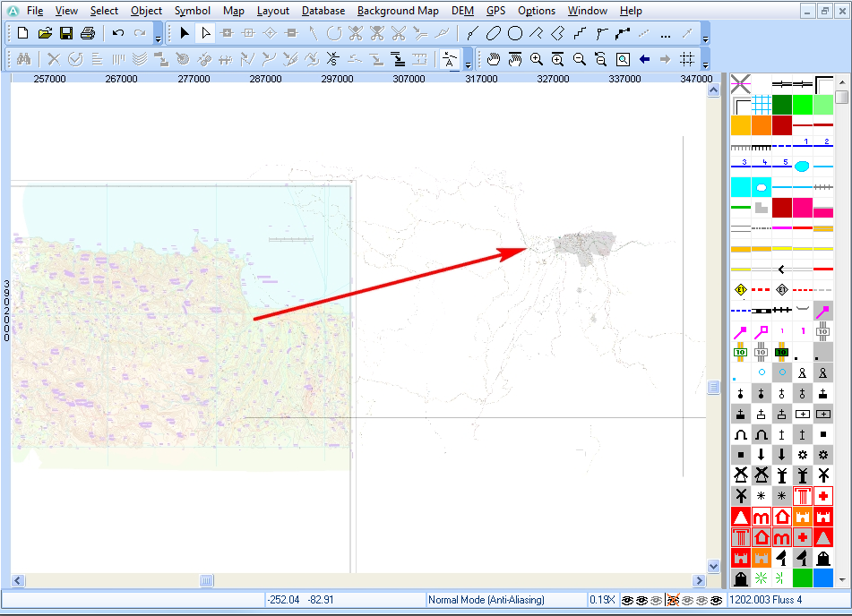
Task: Click the map horizontal scrollbar left arrow
Action: (17, 581)
